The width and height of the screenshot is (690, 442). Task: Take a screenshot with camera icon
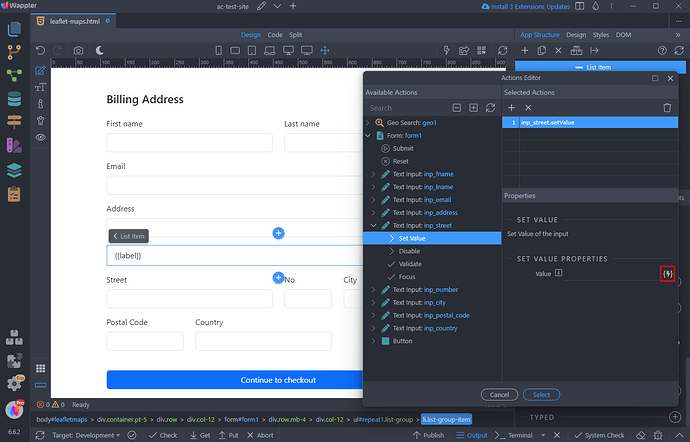click(78, 51)
